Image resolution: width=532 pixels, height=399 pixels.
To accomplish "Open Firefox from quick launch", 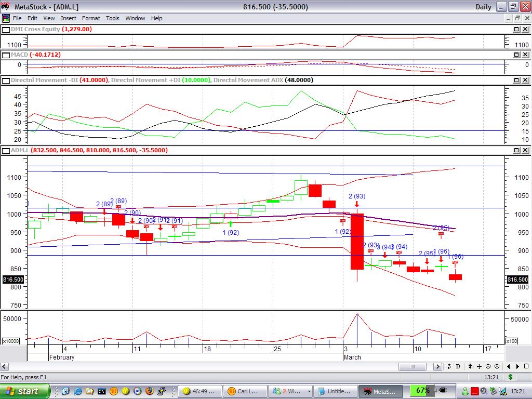I will [x=149, y=391].
